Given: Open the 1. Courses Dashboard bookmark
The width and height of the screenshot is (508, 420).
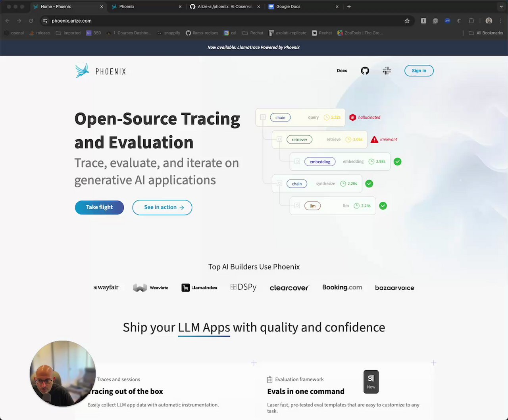Looking at the screenshot, I should click(x=129, y=33).
